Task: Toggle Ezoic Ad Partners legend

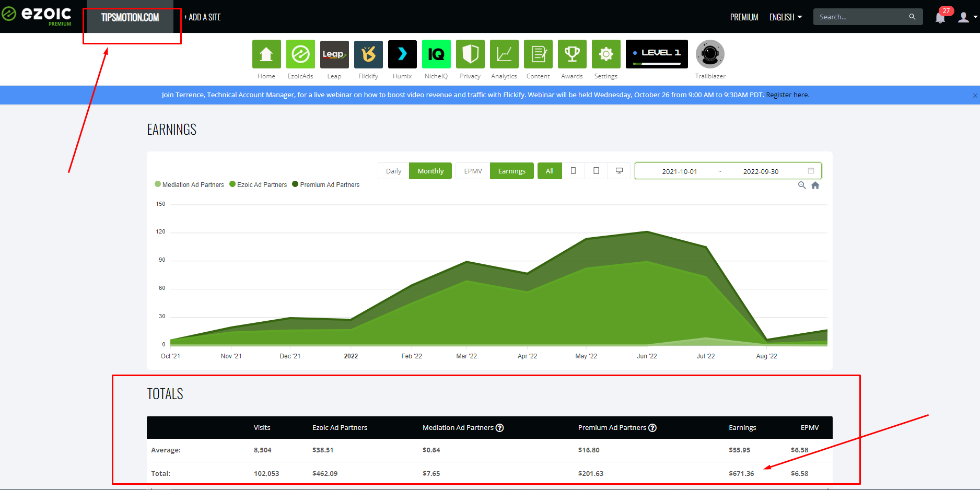Action: click(x=258, y=184)
